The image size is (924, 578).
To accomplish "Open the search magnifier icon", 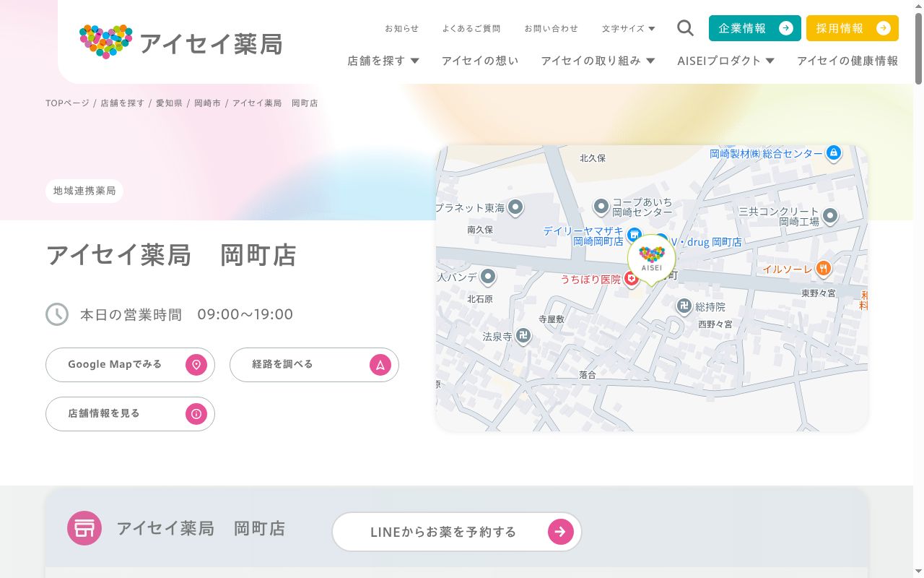I will point(685,28).
